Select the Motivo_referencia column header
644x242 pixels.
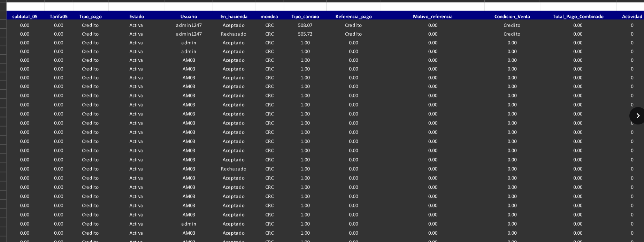432,16
